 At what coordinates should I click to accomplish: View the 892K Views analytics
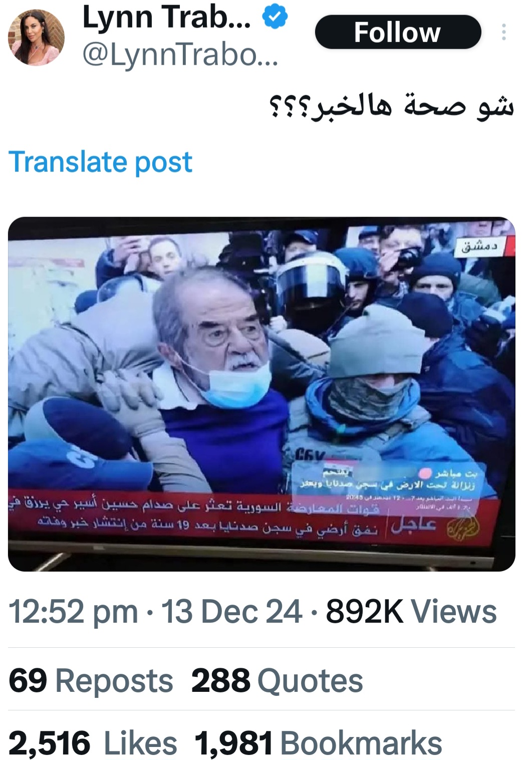point(411,612)
